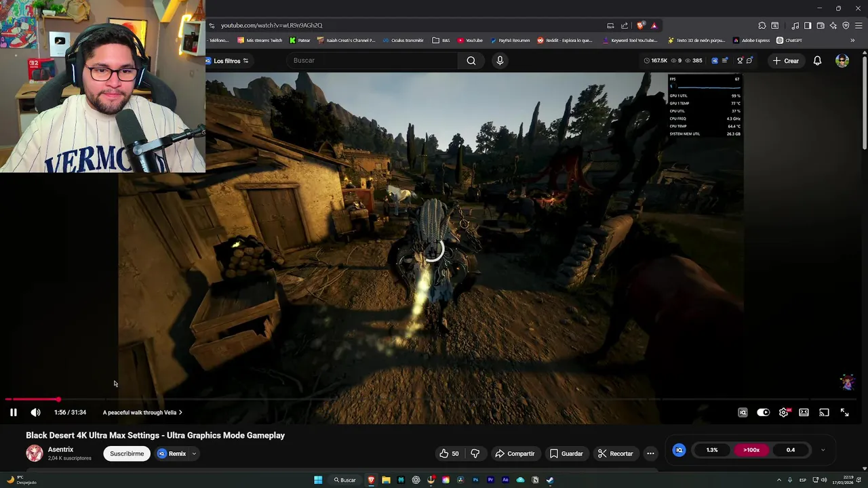Expand Remix dropdown arrow
The width and height of the screenshot is (868, 488).
[194, 453]
